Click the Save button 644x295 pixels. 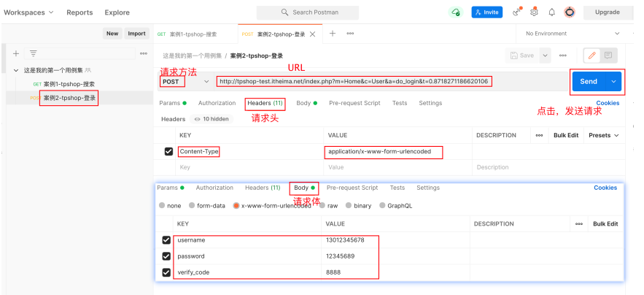coord(522,55)
